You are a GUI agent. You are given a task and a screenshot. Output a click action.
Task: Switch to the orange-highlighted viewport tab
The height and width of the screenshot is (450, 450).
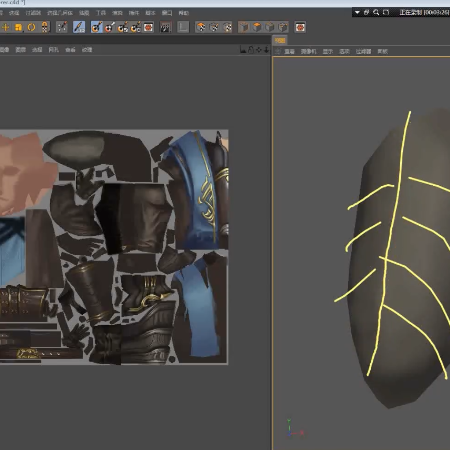pyautogui.click(x=280, y=41)
